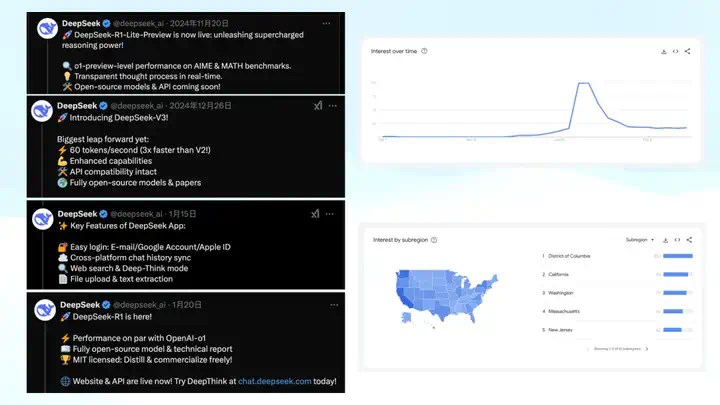Expand the Subregion dropdown

click(x=640, y=240)
